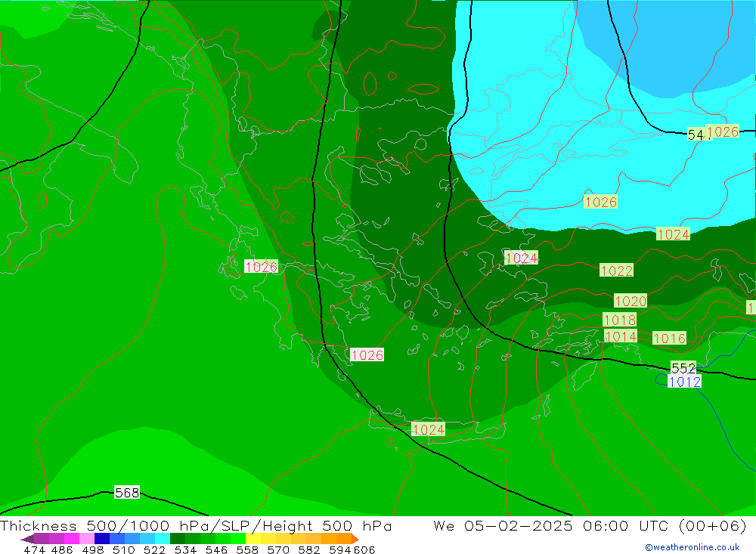Click the blue 1012 pressure label
Viewport: 756px width, 554px height.
(x=684, y=382)
